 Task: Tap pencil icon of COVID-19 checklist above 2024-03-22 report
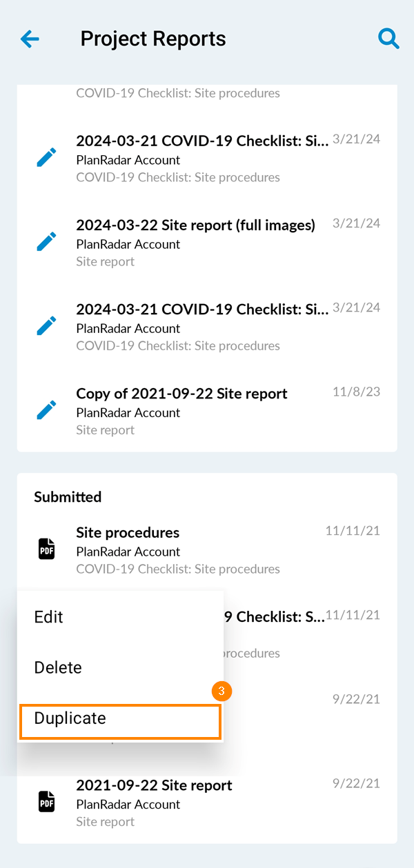click(x=46, y=158)
